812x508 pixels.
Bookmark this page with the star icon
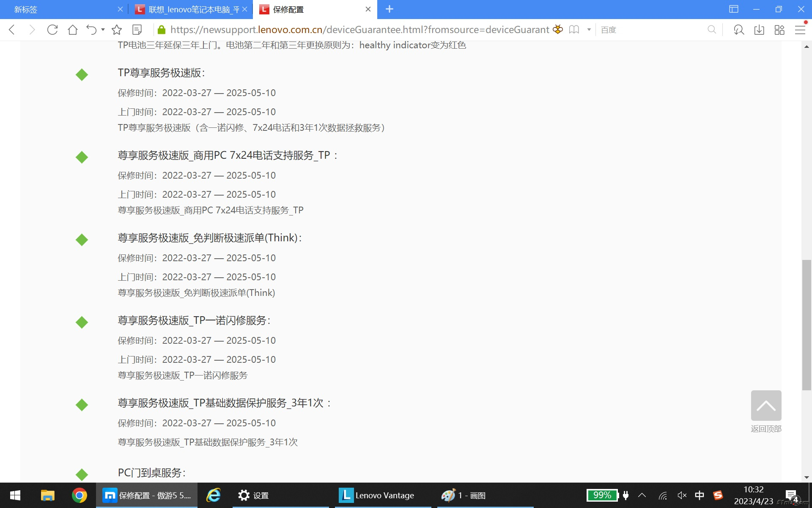pyautogui.click(x=117, y=30)
